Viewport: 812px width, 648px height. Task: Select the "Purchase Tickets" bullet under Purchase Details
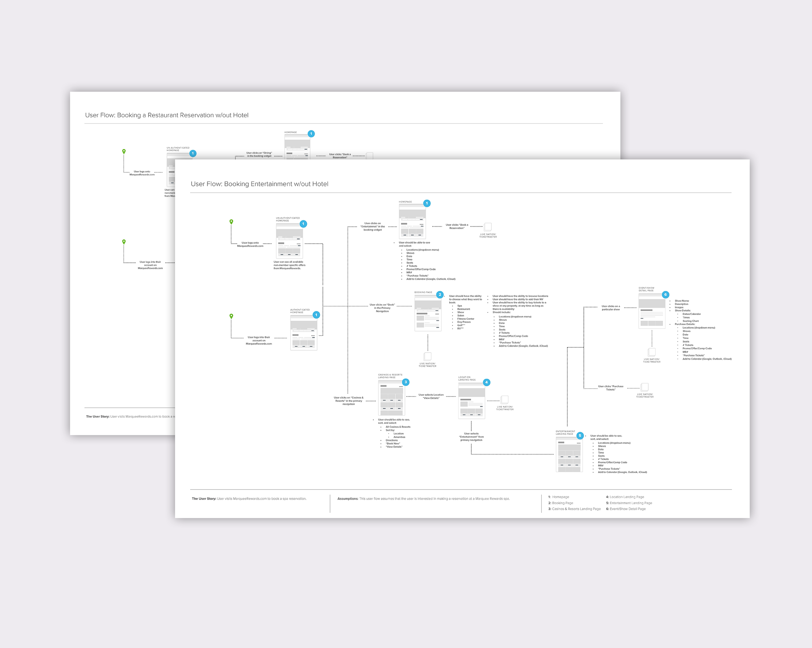693,355
